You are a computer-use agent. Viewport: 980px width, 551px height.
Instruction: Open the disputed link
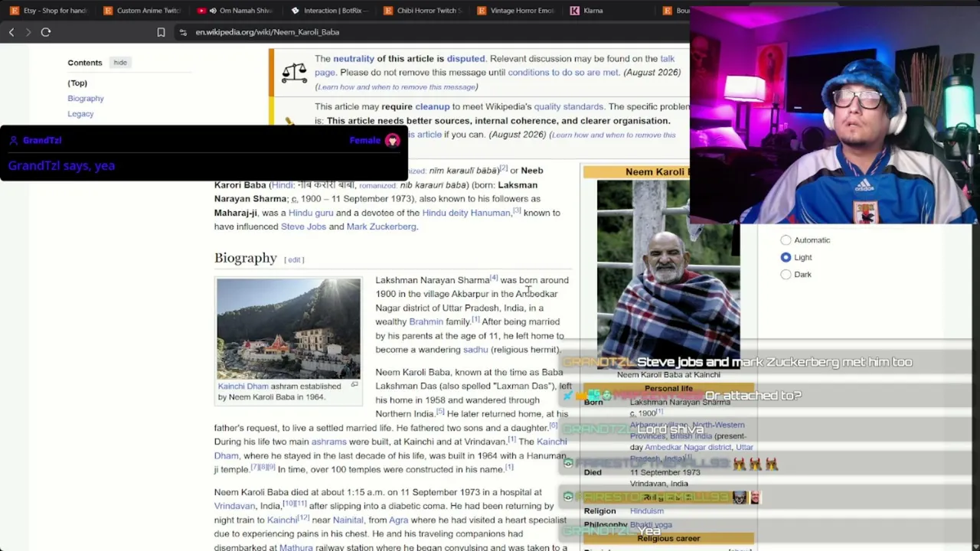point(465,58)
